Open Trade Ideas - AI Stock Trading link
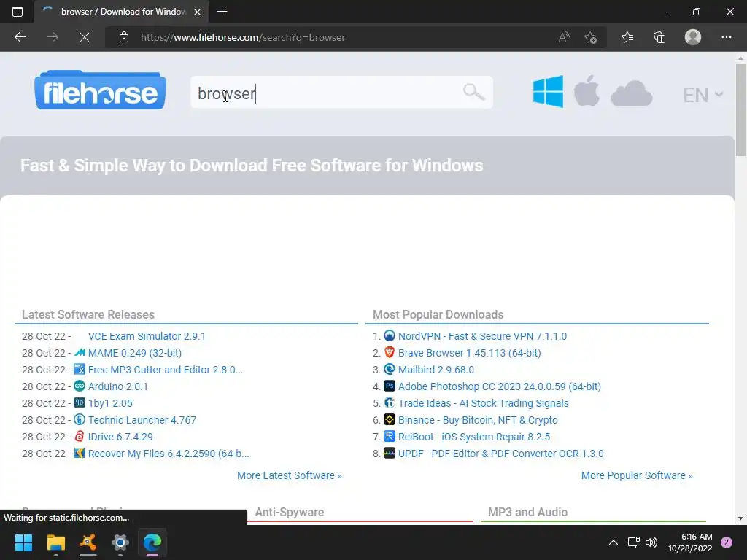The image size is (747, 560). coord(484,403)
